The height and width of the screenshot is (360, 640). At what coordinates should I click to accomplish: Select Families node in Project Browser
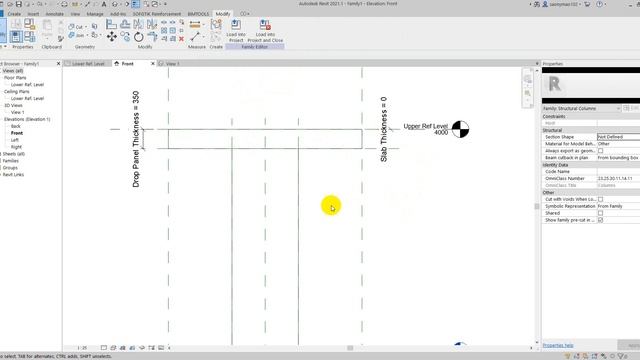coord(11,161)
